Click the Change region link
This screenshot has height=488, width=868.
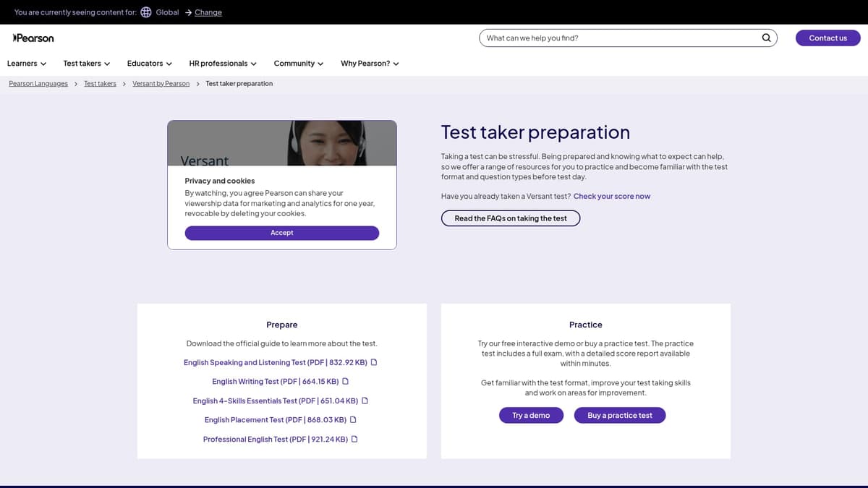pos(208,12)
